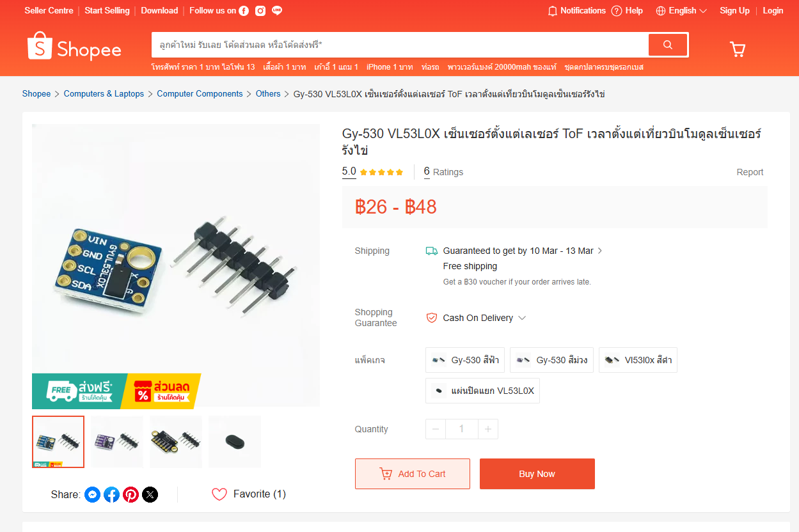
Task: Open Shopee's Instagram icon in header
Action: pos(260,11)
